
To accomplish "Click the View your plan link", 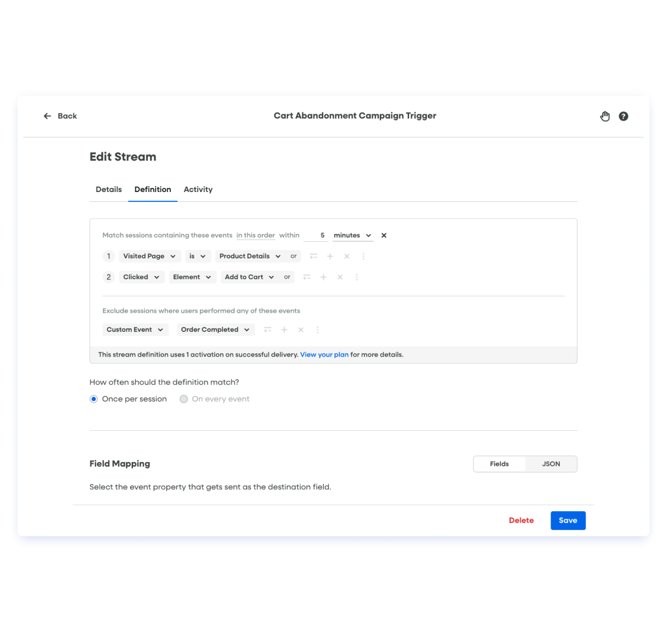I will click(x=324, y=354).
